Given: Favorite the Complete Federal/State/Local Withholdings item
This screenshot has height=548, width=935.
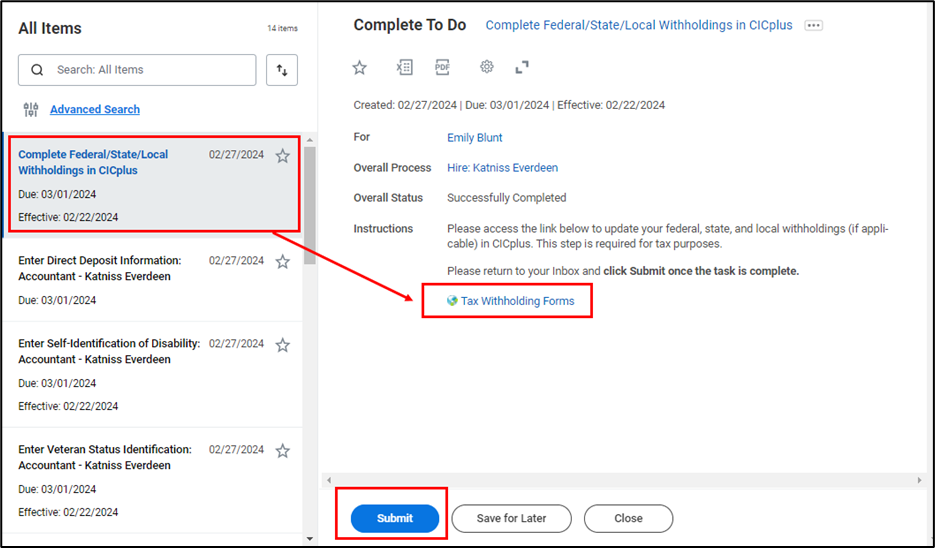Looking at the screenshot, I should (x=283, y=156).
